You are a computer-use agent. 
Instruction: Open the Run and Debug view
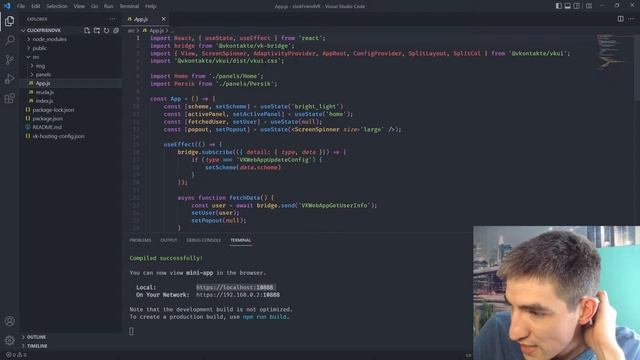[9, 79]
